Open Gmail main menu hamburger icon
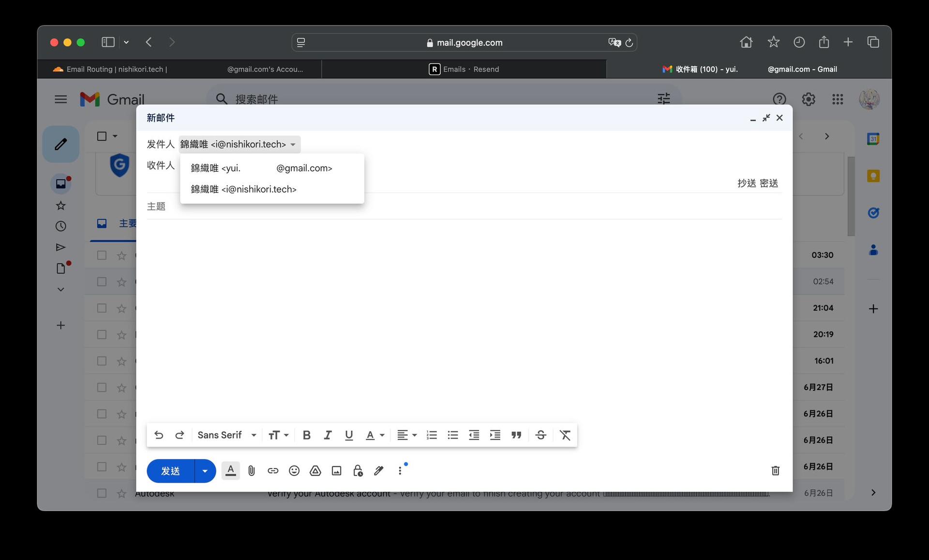 point(60,99)
